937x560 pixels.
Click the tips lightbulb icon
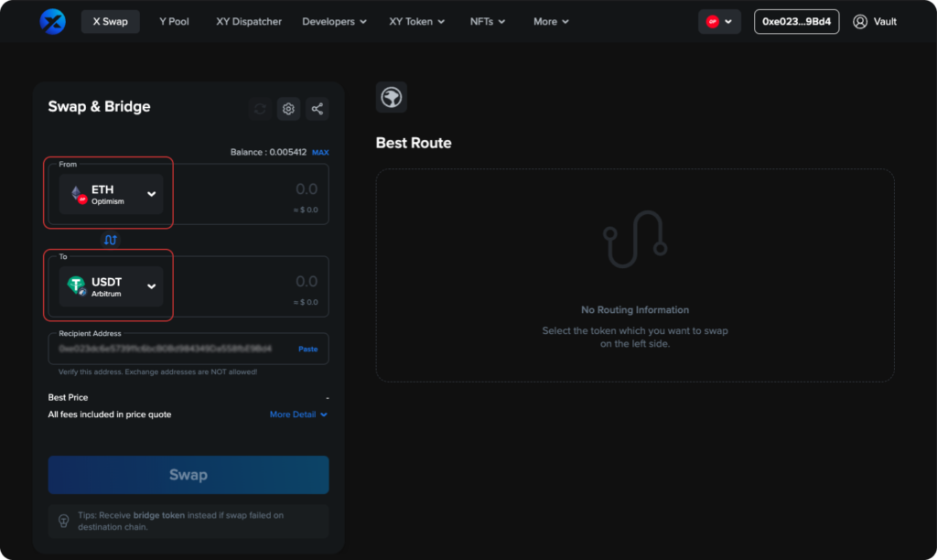pos(64,522)
